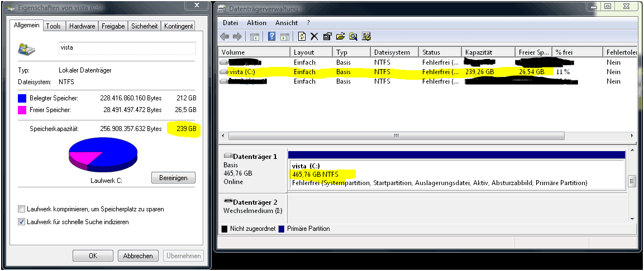Click the volume list scroll right arrow

point(632,135)
